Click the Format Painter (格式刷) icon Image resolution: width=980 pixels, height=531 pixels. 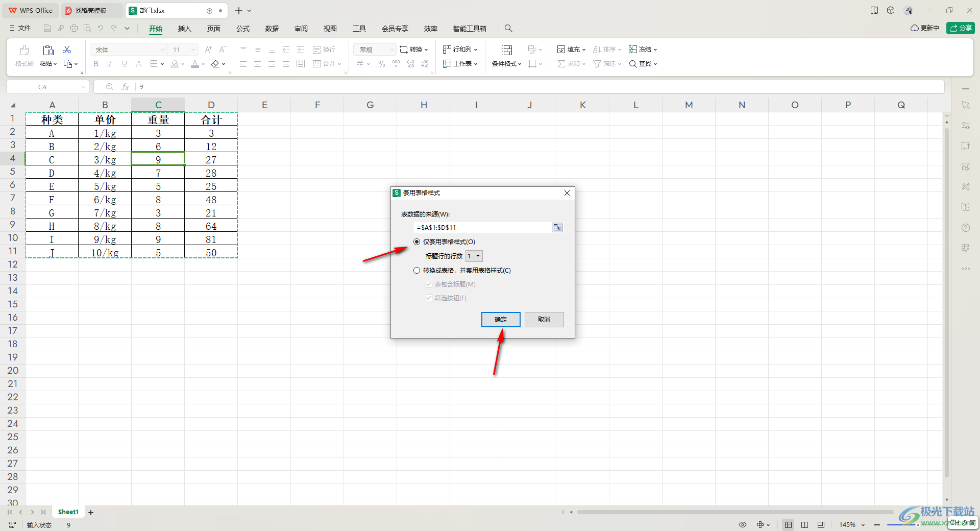[x=24, y=50]
